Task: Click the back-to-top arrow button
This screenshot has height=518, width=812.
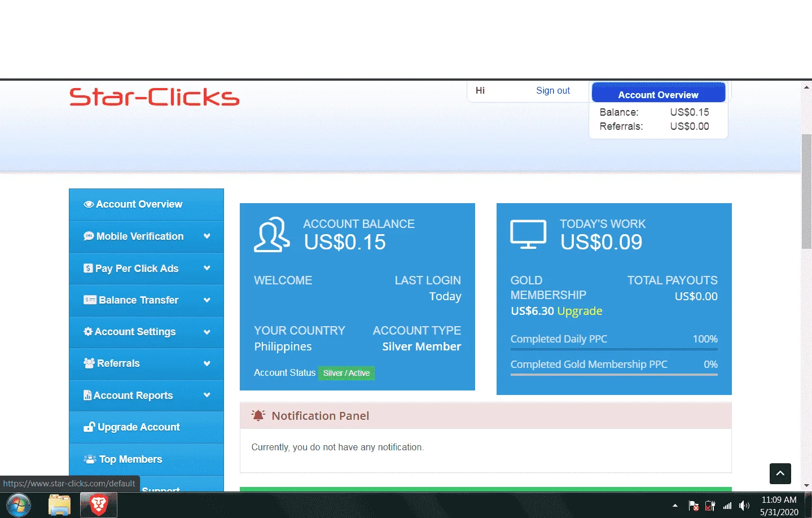Action: [x=780, y=473]
